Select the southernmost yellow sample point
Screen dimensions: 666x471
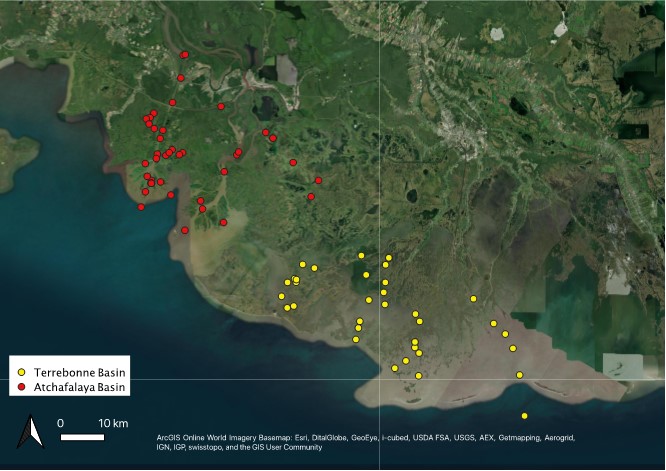pyautogui.click(x=524, y=416)
